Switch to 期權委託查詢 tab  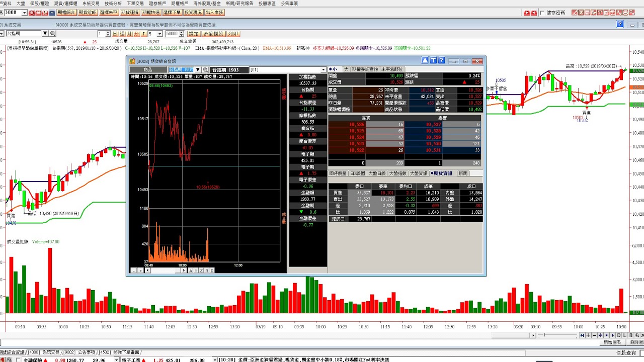[365, 69]
